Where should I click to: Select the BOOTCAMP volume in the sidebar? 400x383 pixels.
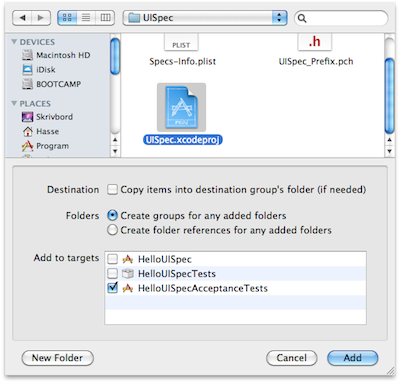click(x=52, y=84)
